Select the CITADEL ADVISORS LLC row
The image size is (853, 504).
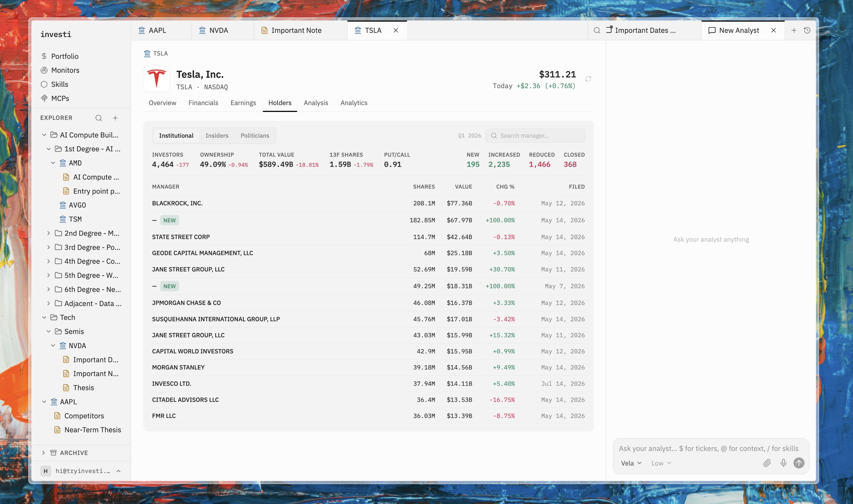pos(368,400)
